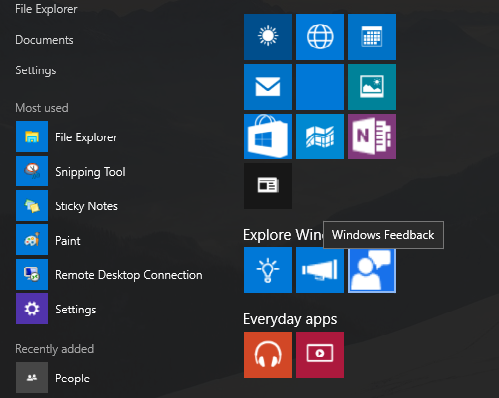The width and height of the screenshot is (499, 398).
Task: Open the OneNote tile
Action: 372,136
